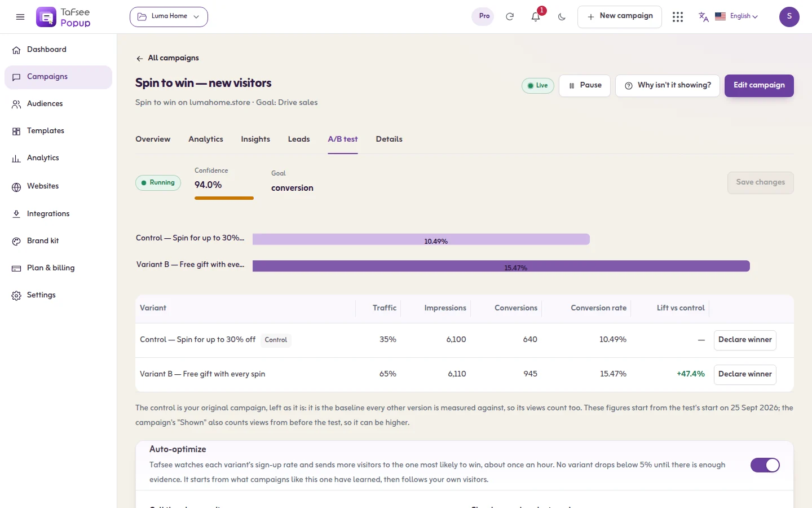
Task: Declare winner for Variant B
Action: click(x=745, y=375)
